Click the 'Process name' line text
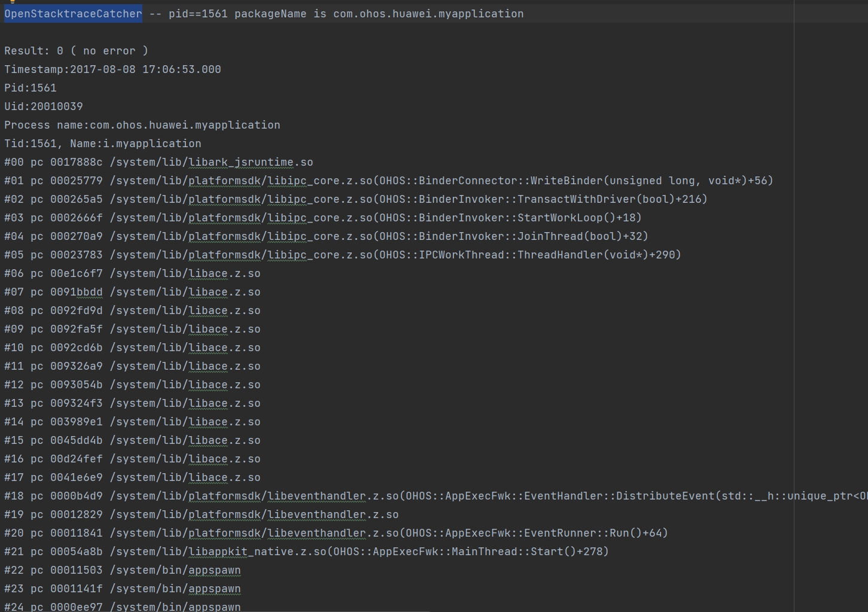 [142, 125]
